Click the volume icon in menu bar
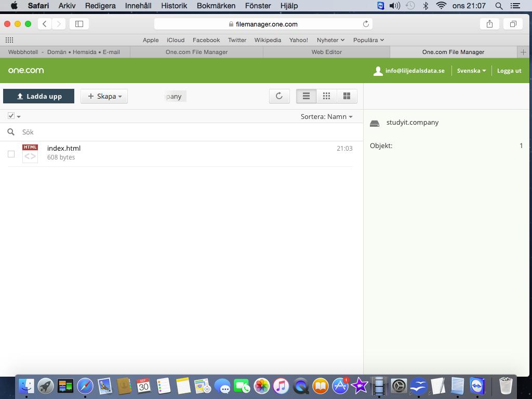 click(395, 6)
